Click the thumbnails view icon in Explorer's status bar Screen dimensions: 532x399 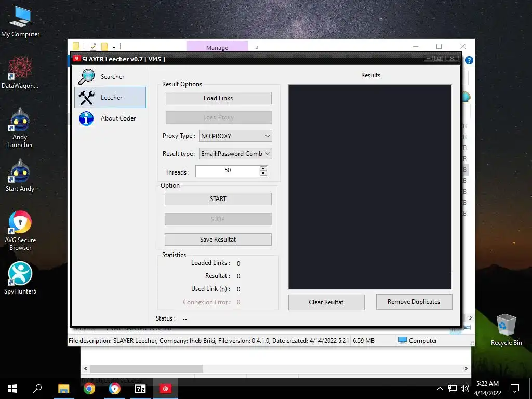coord(467,328)
